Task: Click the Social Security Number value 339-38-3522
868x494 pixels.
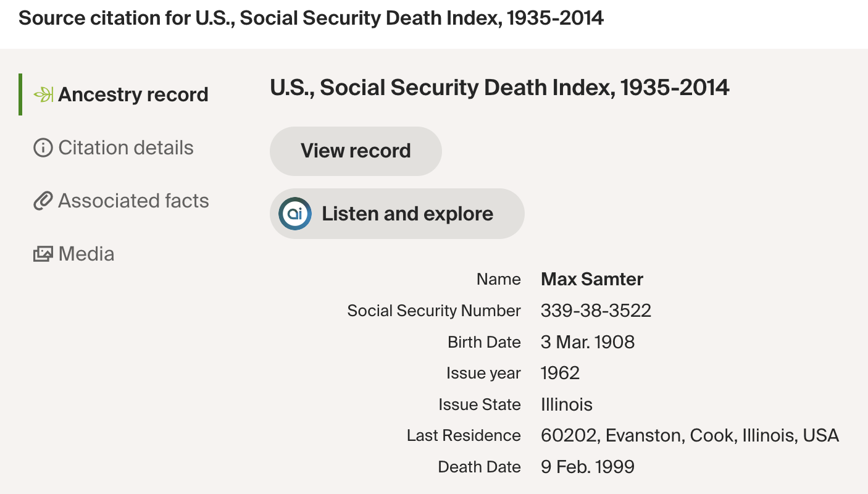Action: 596,311
